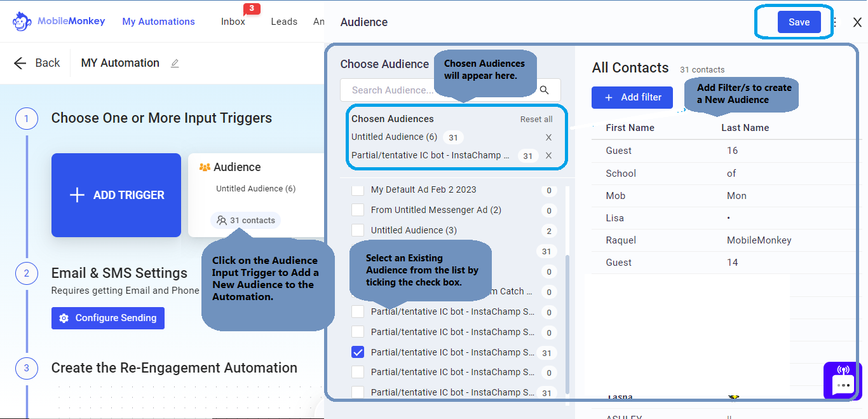Click the First Name column header

click(630, 128)
